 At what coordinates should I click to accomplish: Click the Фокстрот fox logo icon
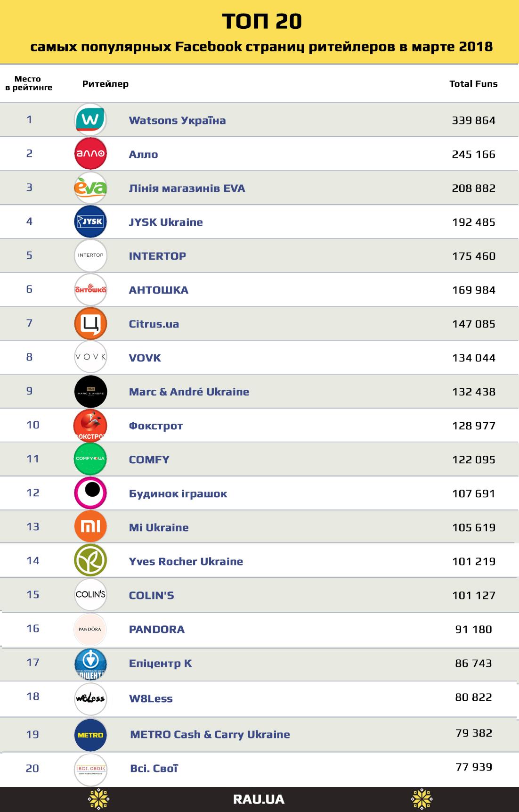[x=90, y=425]
